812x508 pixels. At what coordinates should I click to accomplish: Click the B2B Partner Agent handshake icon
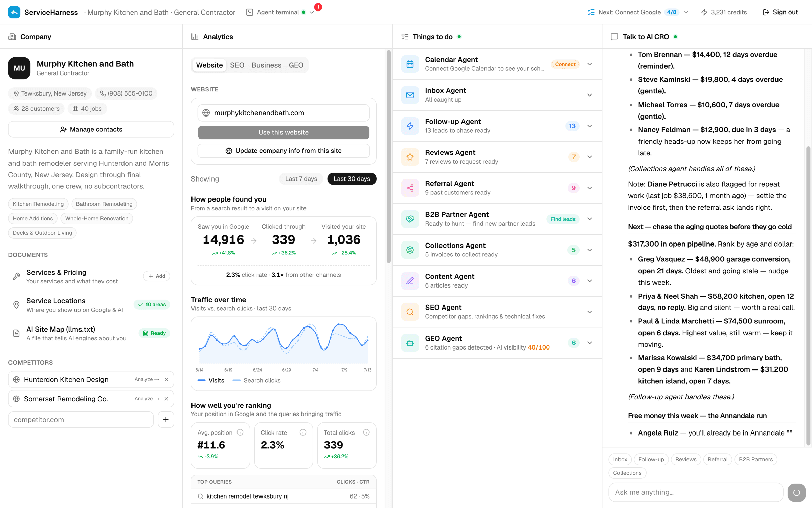point(410,219)
